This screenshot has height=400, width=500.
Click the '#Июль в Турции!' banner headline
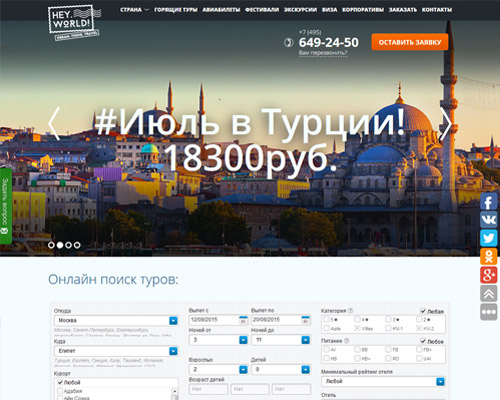coord(250,122)
